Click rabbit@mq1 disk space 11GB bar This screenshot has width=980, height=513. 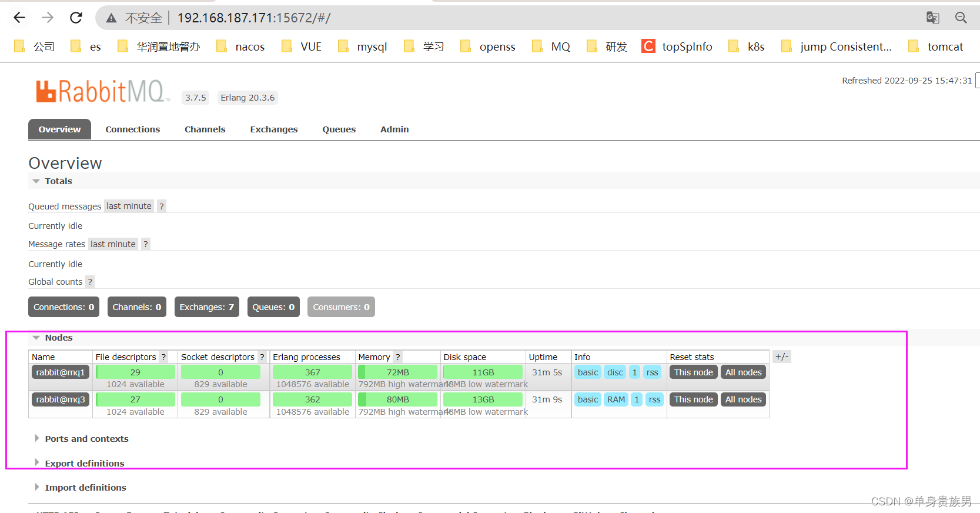coord(483,372)
